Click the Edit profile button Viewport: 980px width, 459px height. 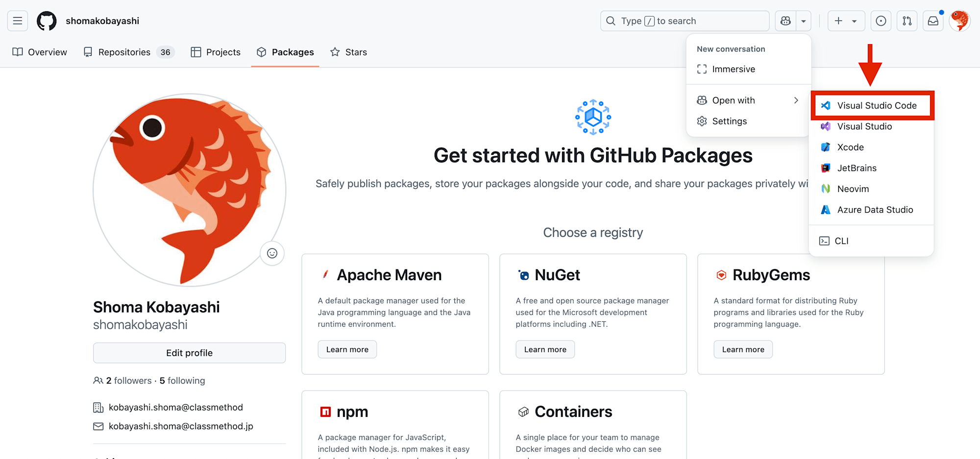pyautogui.click(x=189, y=353)
